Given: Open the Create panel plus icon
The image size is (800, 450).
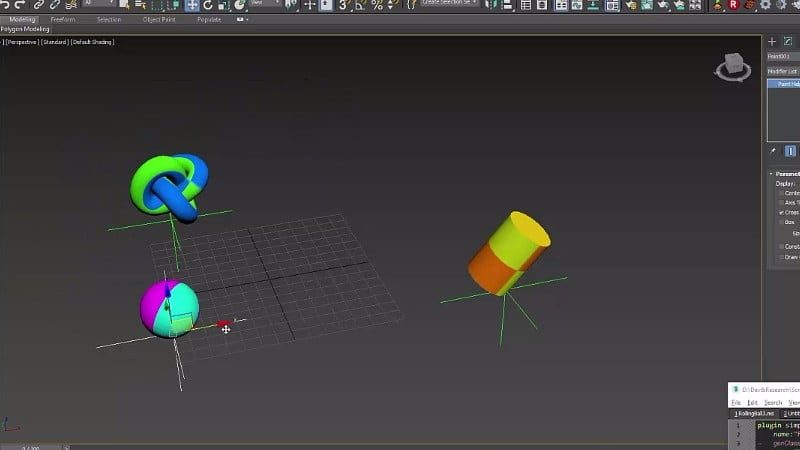Looking at the screenshot, I should pos(772,41).
